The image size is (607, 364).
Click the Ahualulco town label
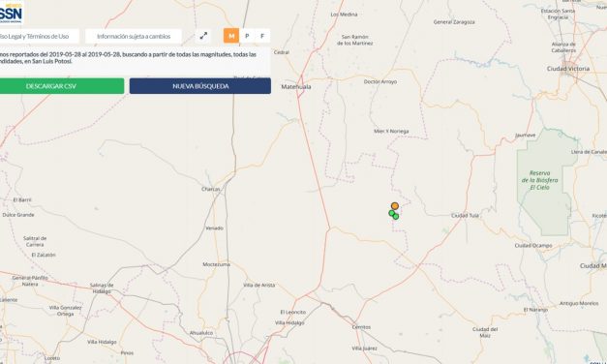pos(201,333)
